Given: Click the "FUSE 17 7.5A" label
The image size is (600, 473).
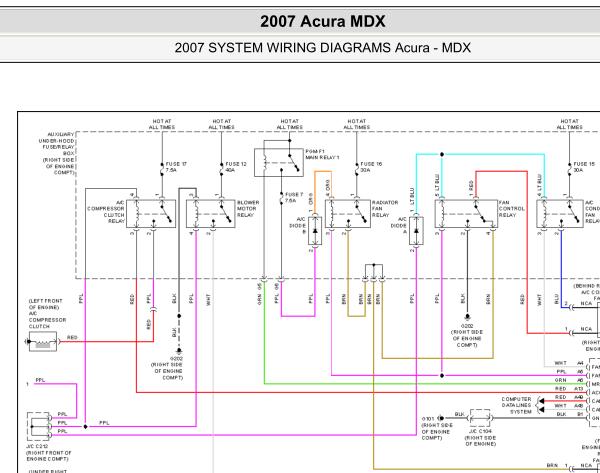Looking at the screenshot, I should (176, 167).
